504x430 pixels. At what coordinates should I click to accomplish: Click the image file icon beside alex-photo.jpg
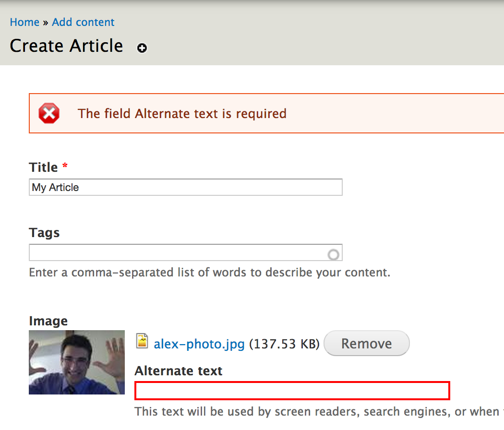tap(142, 341)
